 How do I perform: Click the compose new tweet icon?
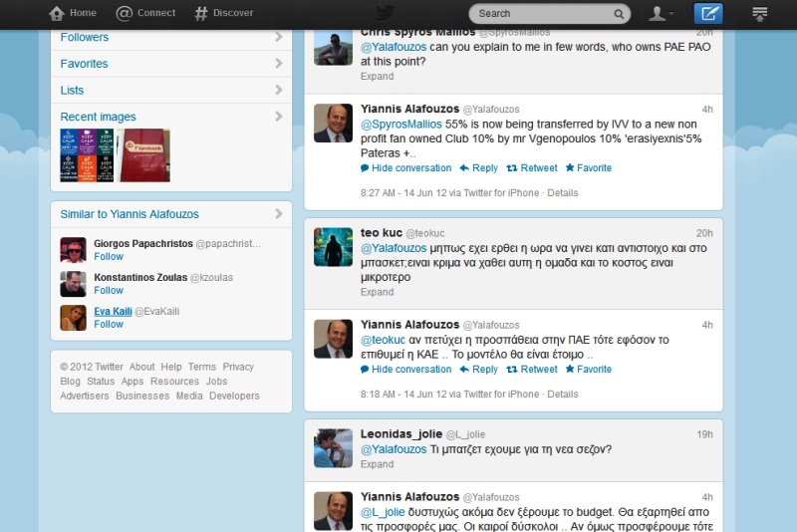[x=708, y=13]
